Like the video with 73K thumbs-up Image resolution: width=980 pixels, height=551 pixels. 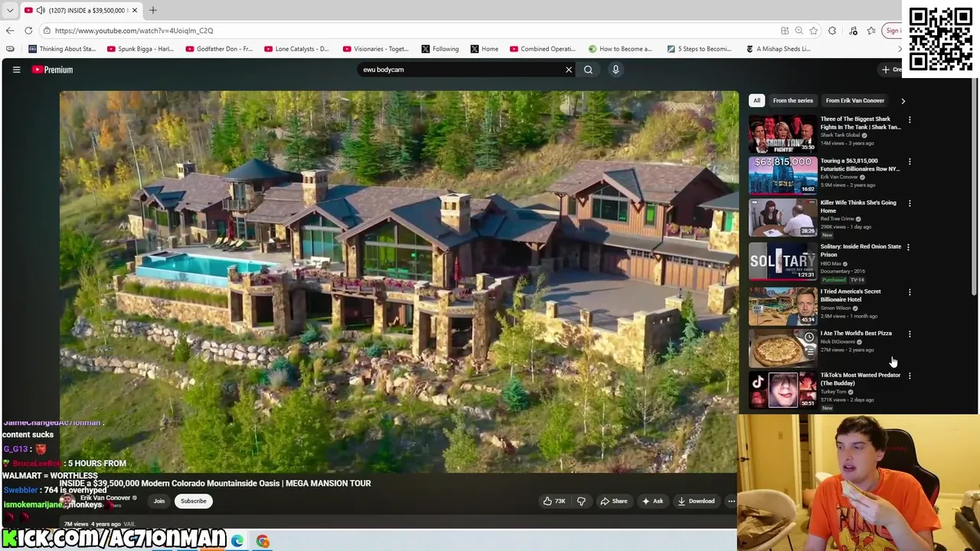pyautogui.click(x=554, y=501)
